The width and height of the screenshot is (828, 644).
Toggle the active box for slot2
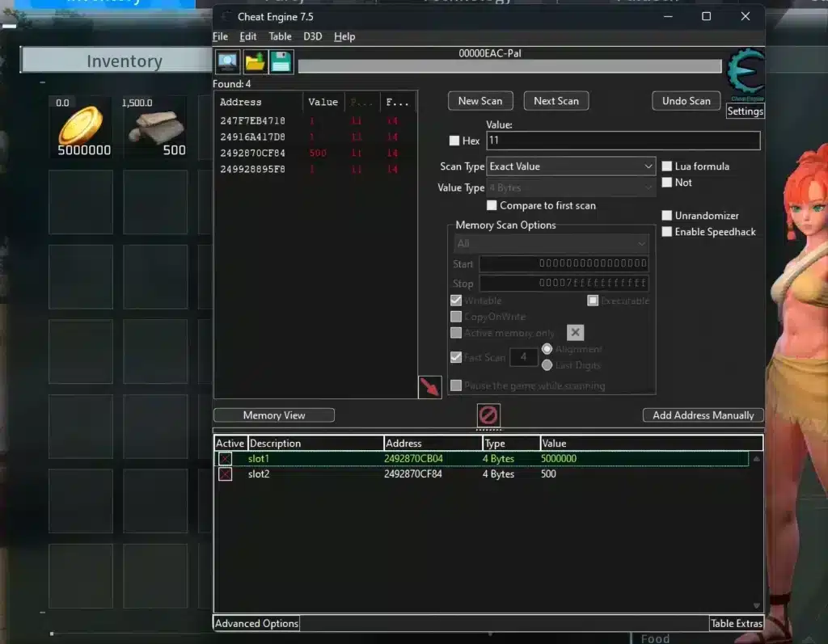(x=225, y=474)
